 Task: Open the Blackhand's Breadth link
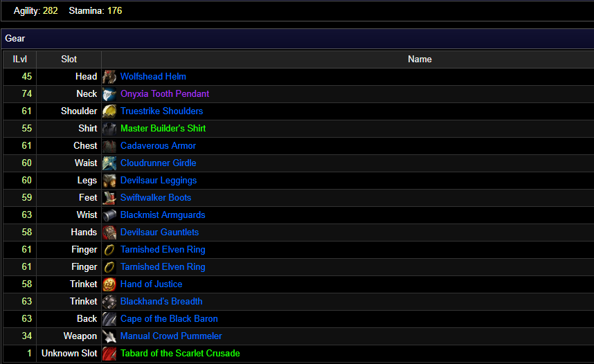coord(161,302)
